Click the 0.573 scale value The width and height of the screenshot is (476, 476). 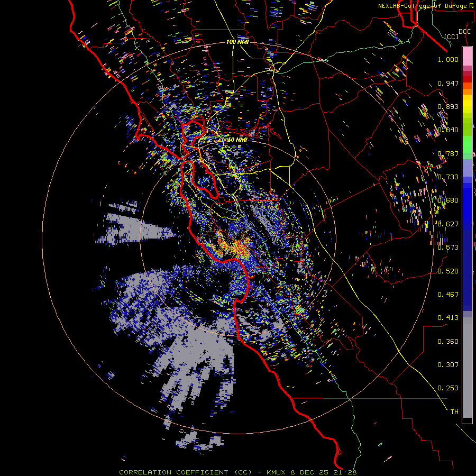point(448,248)
